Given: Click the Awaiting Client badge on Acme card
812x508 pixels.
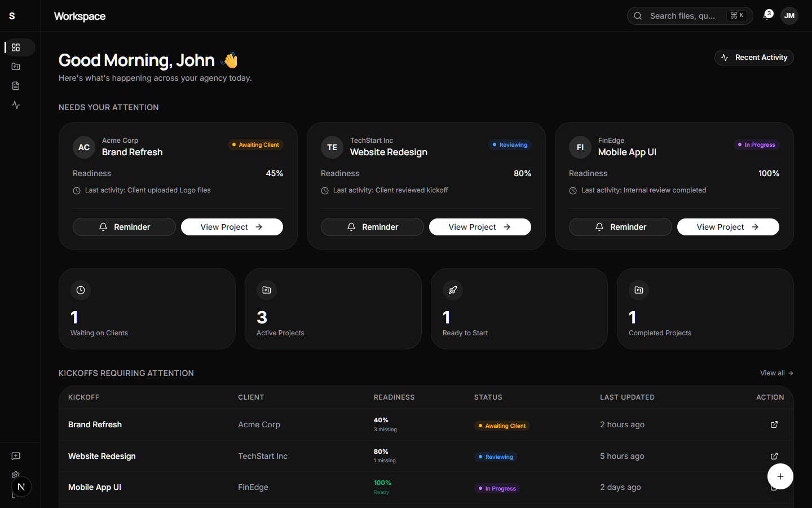Looking at the screenshot, I should point(255,145).
